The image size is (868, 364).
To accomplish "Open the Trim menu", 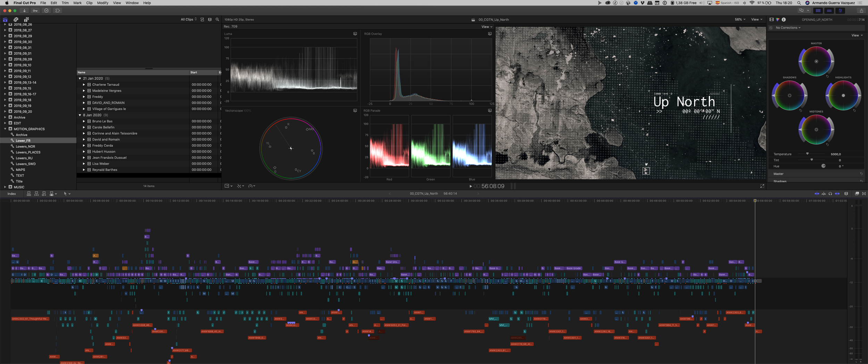I will [65, 3].
